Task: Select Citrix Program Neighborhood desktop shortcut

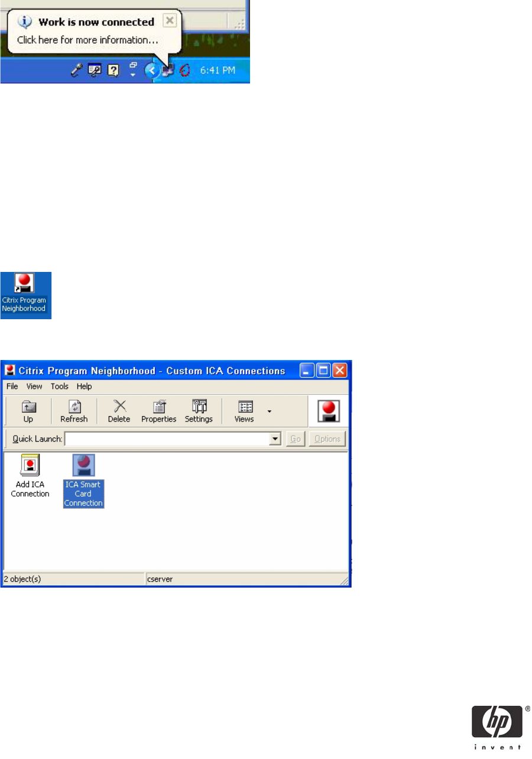Action: tap(24, 294)
